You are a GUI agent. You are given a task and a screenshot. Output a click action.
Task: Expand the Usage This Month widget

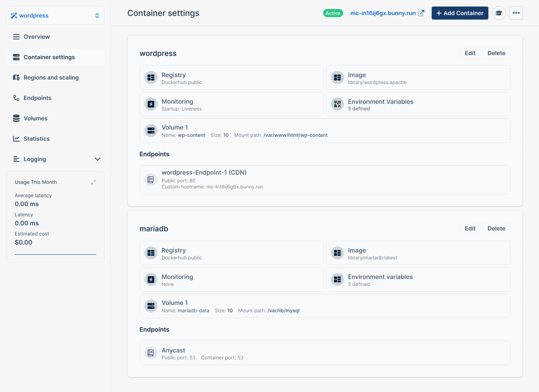tap(93, 182)
